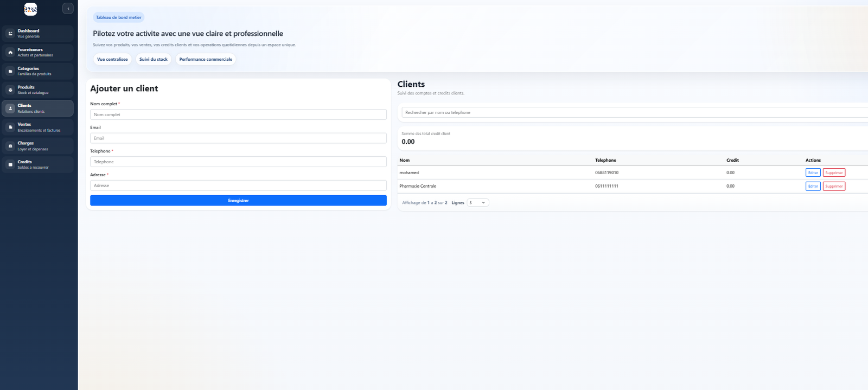Click the Nom column header
Viewport: 868px width, 390px height.
(405, 160)
